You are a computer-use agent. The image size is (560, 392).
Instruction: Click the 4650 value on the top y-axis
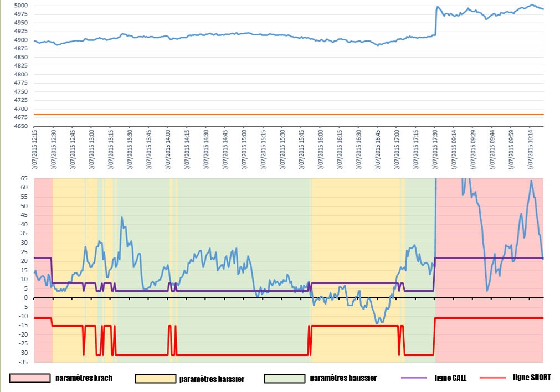coord(20,126)
